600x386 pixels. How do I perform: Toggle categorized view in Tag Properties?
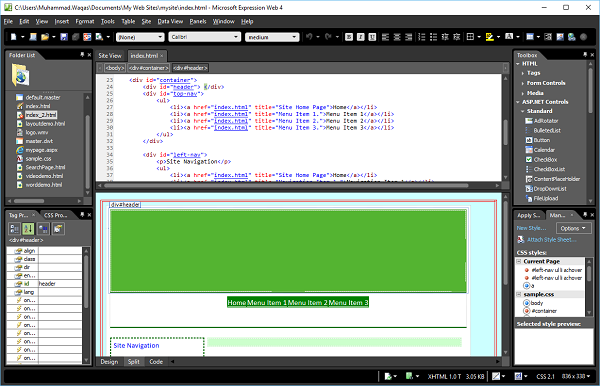coord(14,229)
